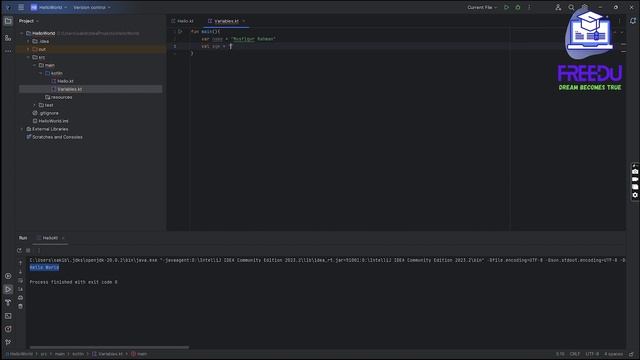Close the HelloKt run tab
Image resolution: width=640 pixels, height=360 pixels.
pyautogui.click(x=63, y=238)
